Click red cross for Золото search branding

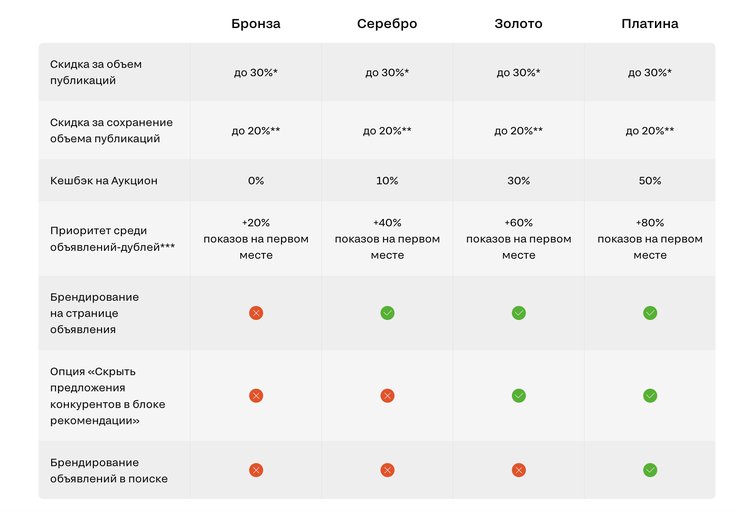coord(519,470)
